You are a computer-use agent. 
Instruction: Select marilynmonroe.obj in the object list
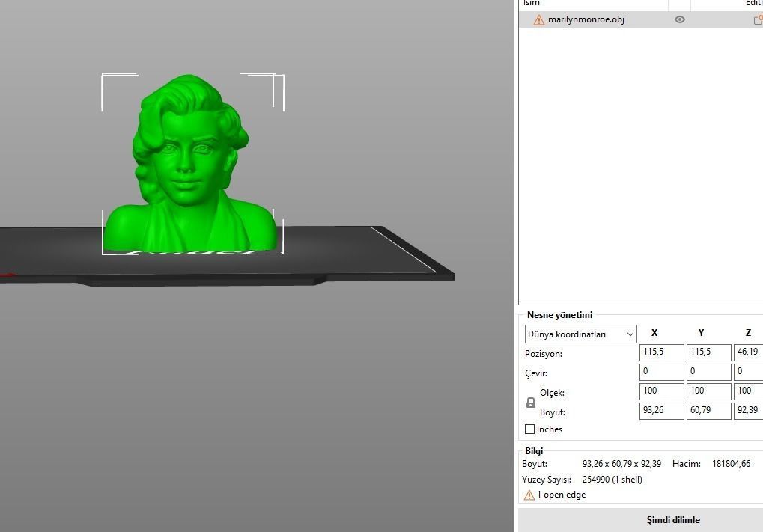click(x=641, y=19)
